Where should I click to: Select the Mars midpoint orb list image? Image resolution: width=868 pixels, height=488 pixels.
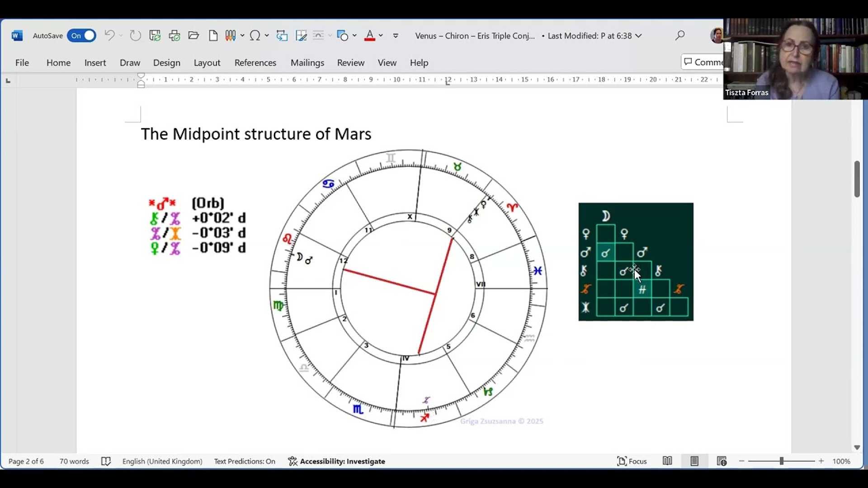point(197,226)
